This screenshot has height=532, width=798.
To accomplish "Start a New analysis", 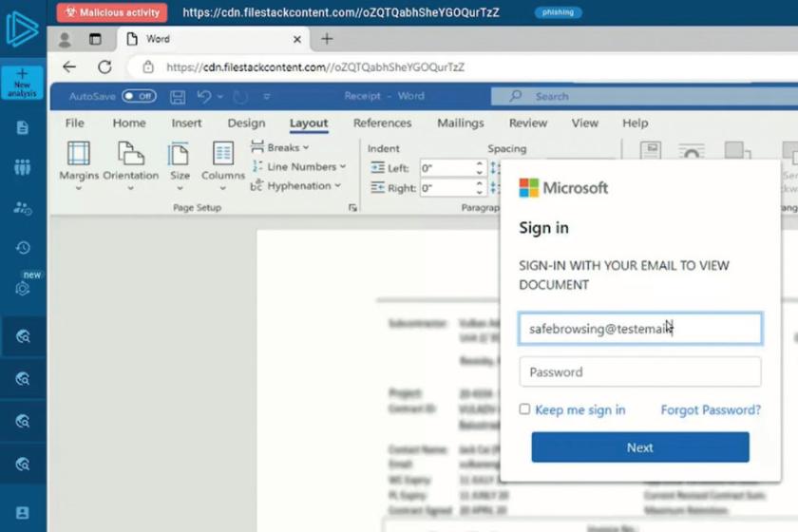I will click(22, 83).
